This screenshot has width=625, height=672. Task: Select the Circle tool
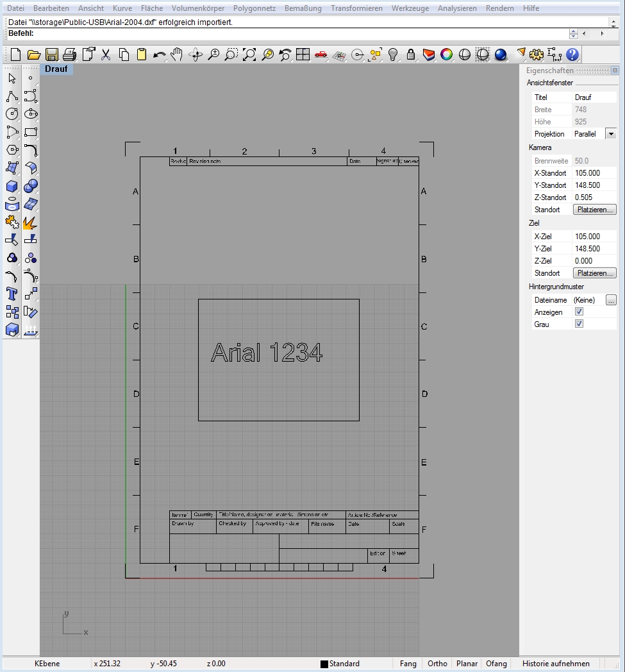12,114
